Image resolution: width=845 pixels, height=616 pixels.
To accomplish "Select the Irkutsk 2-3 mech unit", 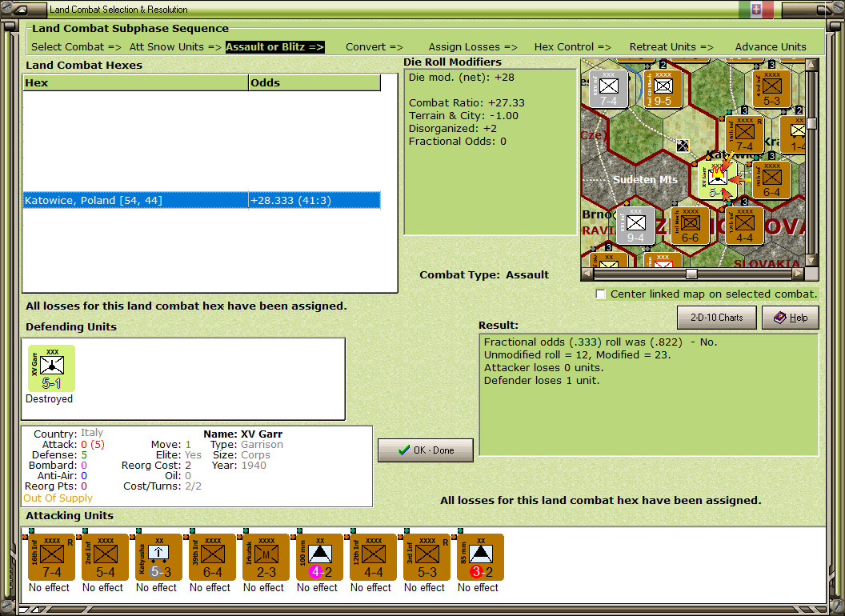I will 266,558.
